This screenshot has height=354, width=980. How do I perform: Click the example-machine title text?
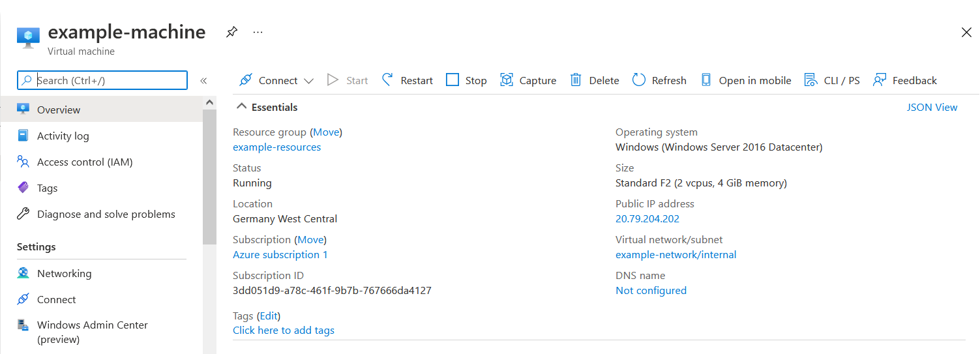tap(126, 31)
